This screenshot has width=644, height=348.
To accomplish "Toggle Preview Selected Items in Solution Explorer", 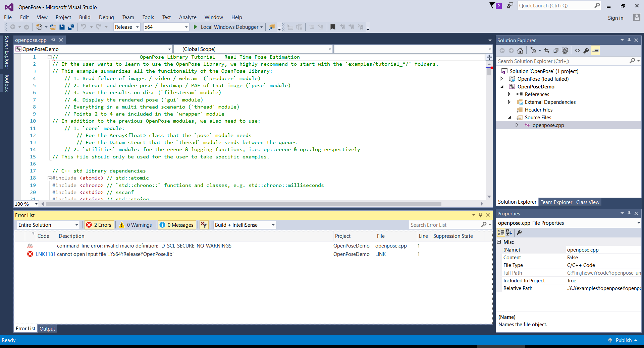I will 595,51.
